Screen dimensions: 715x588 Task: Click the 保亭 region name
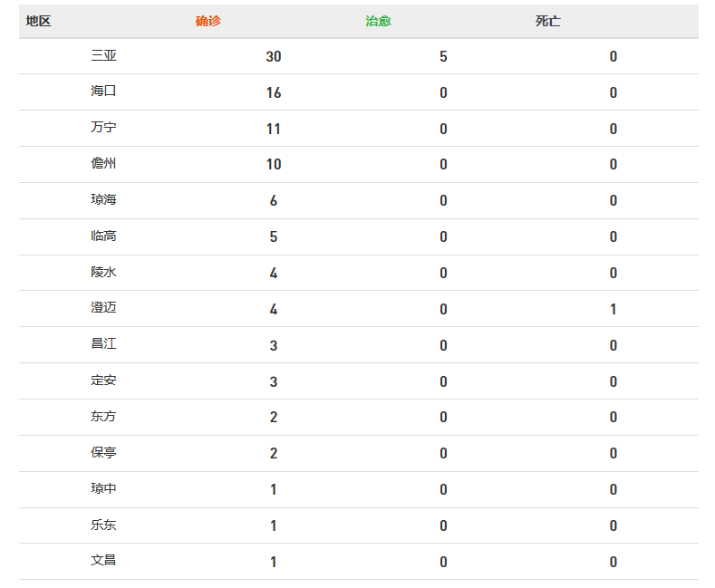[103, 452]
